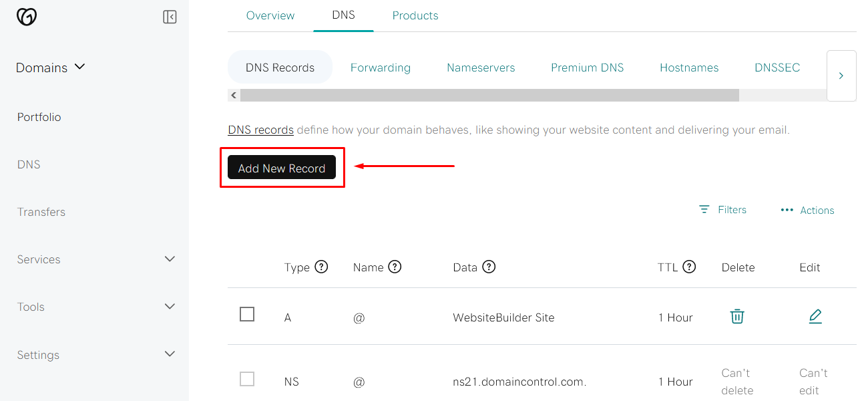Click the right arrow to reveal more DNS tabs
Screen dimensions: 868x401
841,76
